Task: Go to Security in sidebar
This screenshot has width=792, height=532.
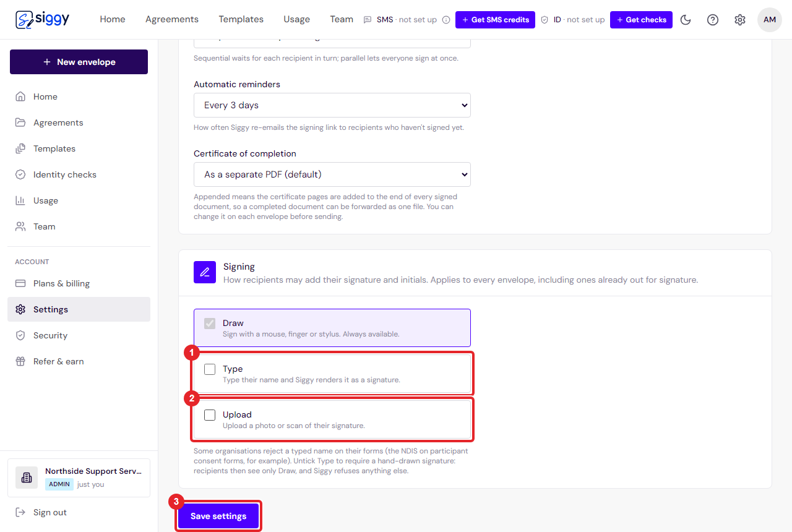Action: tap(79, 335)
